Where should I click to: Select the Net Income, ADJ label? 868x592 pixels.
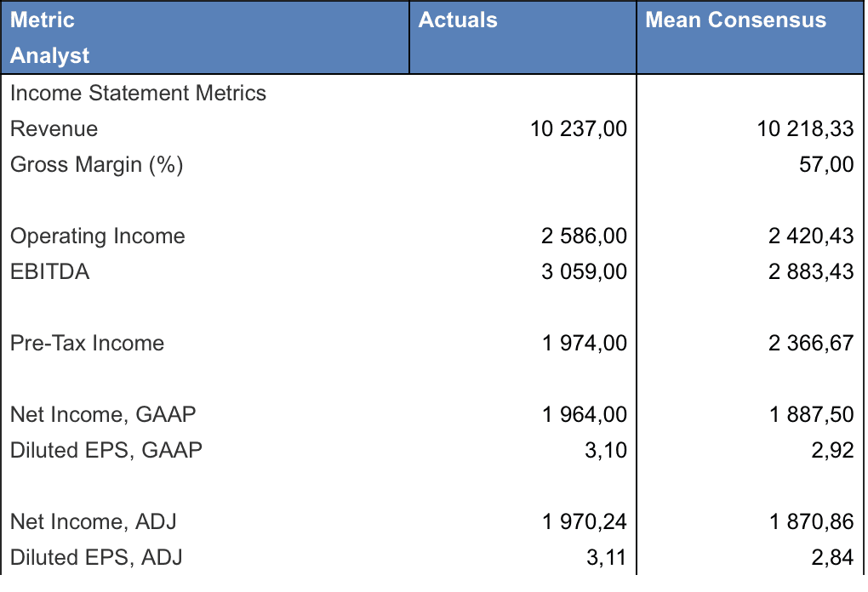[93, 521]
